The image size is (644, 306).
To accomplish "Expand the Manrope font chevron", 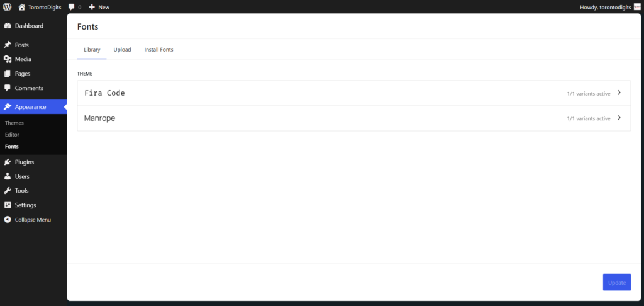I will point(619,118).
